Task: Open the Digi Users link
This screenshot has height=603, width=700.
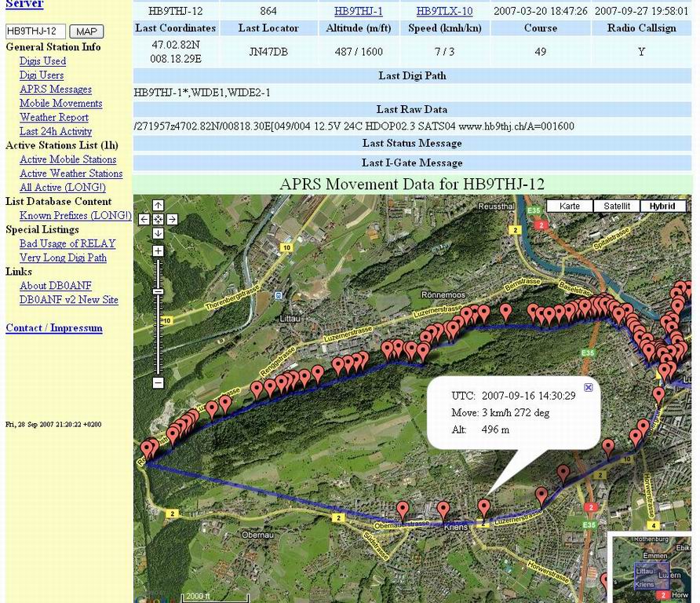Action: coord(42,75)
